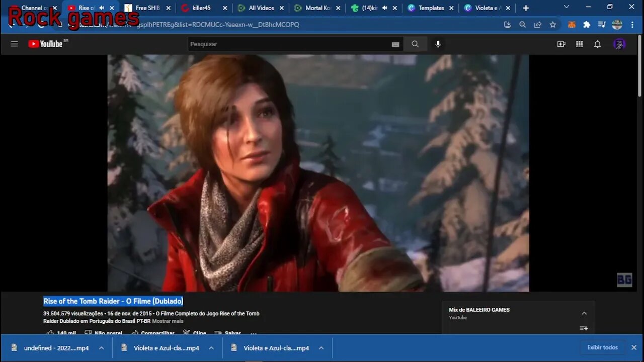
Task: Share this page from address bar
Action: tap(537, 25)
